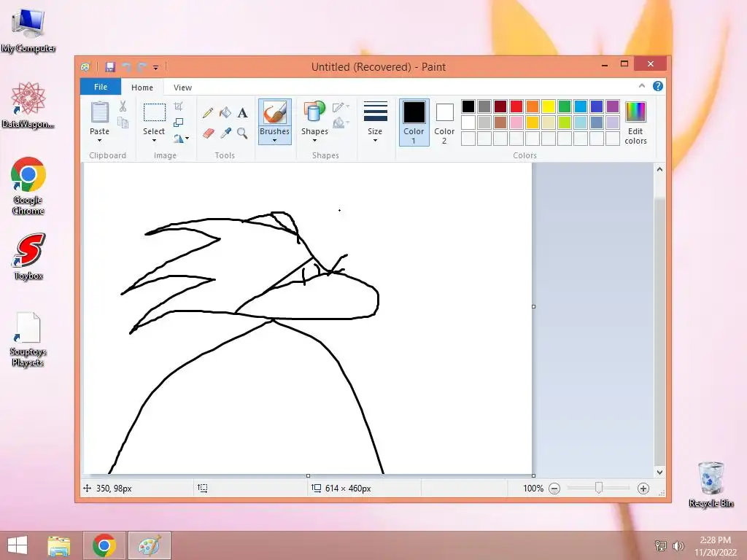
Task: Pick the orange color swatch
Action: tap(533, 106)
